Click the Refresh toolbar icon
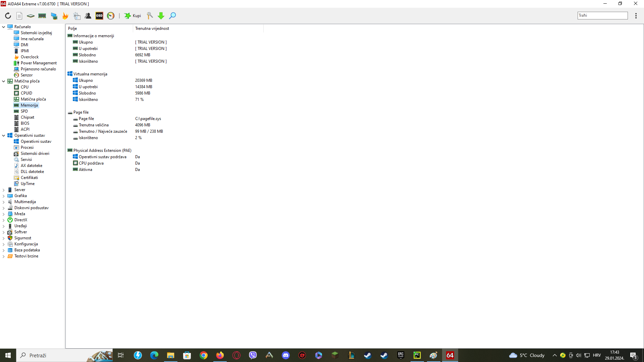 8,16
